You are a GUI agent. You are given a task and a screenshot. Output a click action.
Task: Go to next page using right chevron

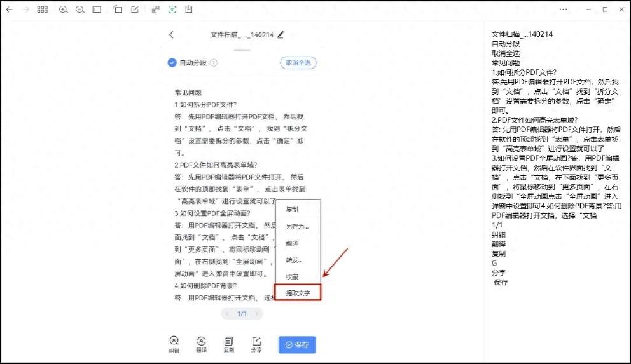256,314
